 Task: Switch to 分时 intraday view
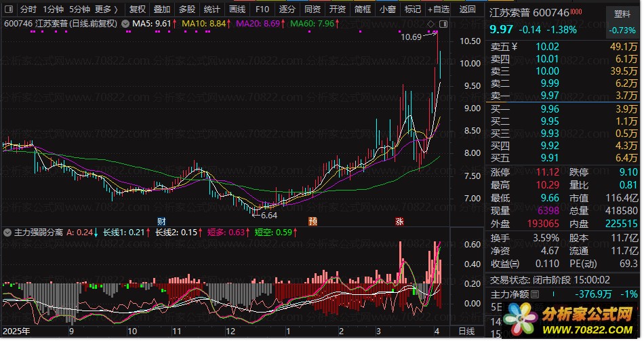[x=28, y=9]
